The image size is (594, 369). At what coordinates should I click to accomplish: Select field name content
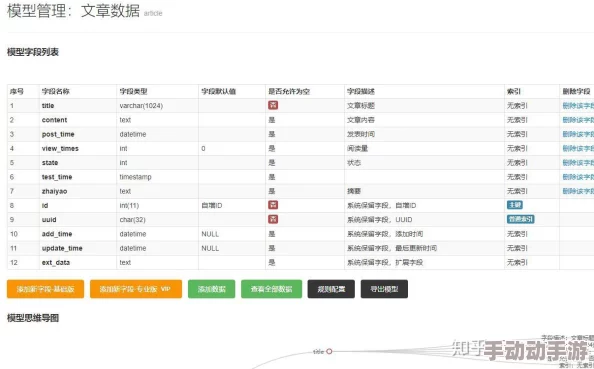point(54,120)
